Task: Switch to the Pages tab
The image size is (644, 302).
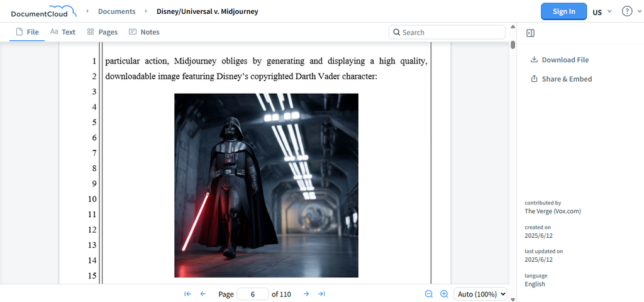Action: 103,32
